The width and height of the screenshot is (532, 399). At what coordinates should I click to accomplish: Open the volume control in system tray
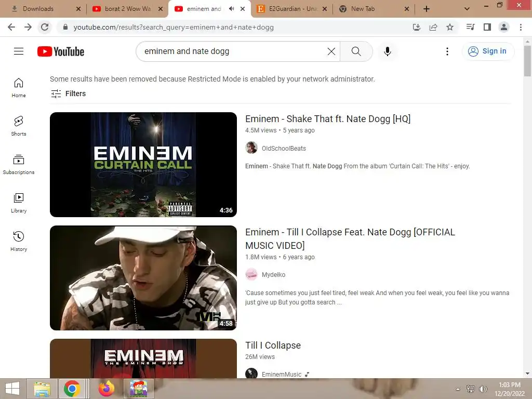483,389
